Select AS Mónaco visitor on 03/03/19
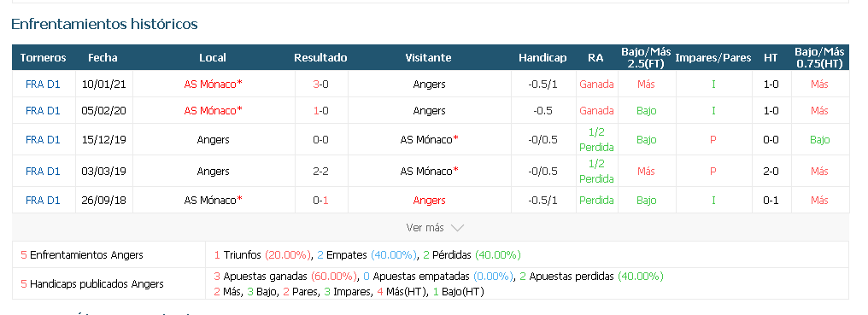This screenshot has height=315, width=868. tap(429, 171)
